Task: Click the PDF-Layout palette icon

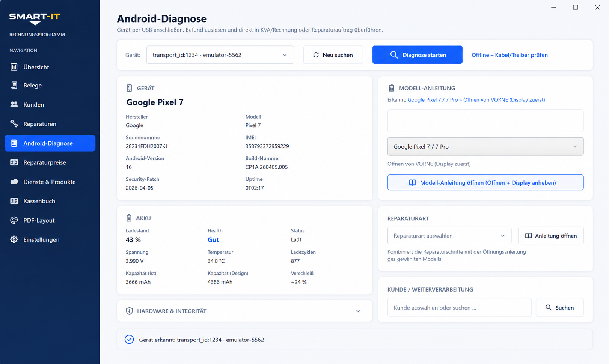Action: (x=14, y=220)
